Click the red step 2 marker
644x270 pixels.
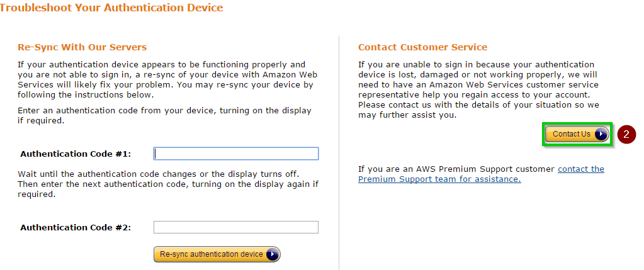626,134
